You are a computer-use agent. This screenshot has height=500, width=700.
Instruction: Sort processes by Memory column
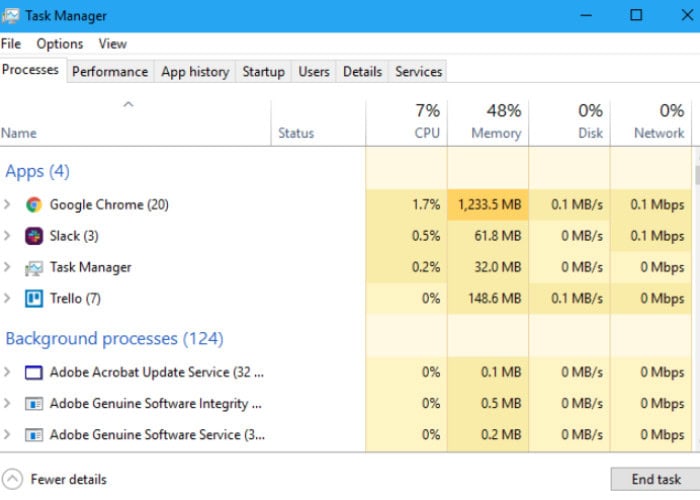click(496, 121)
